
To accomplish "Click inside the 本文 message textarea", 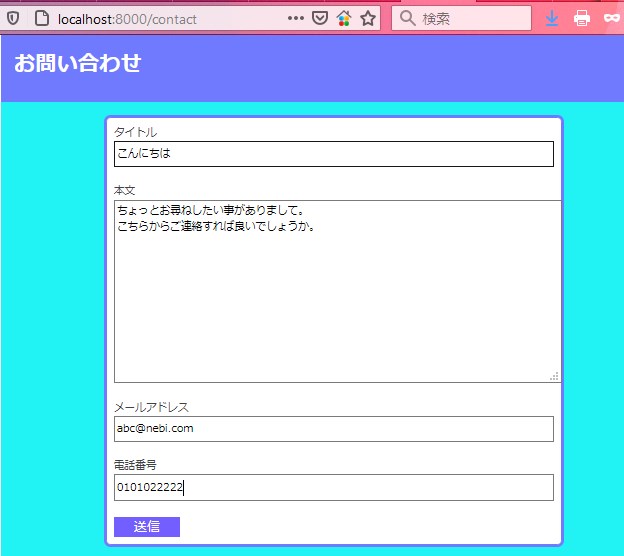I will [x=337, y=300].
